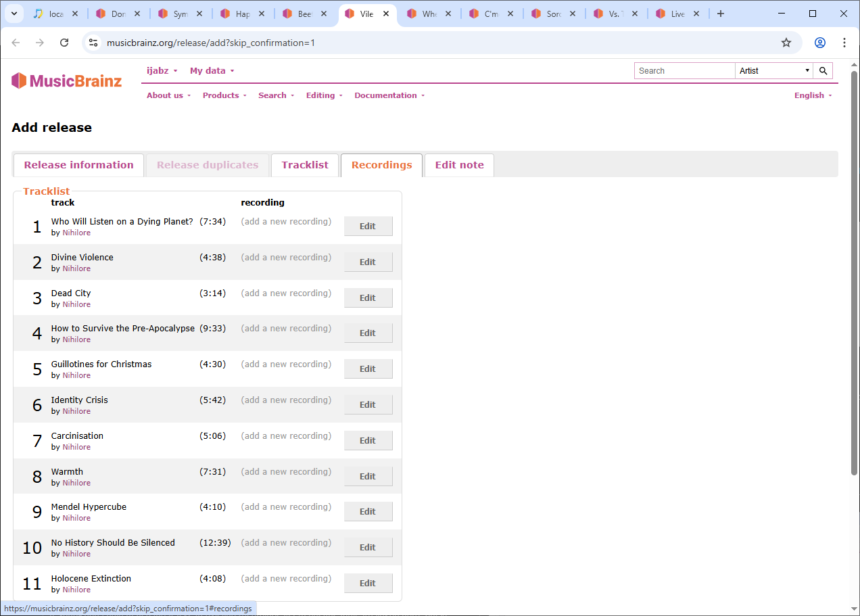Focus the Search input field

pyautogui.click(x=684, y=70)
